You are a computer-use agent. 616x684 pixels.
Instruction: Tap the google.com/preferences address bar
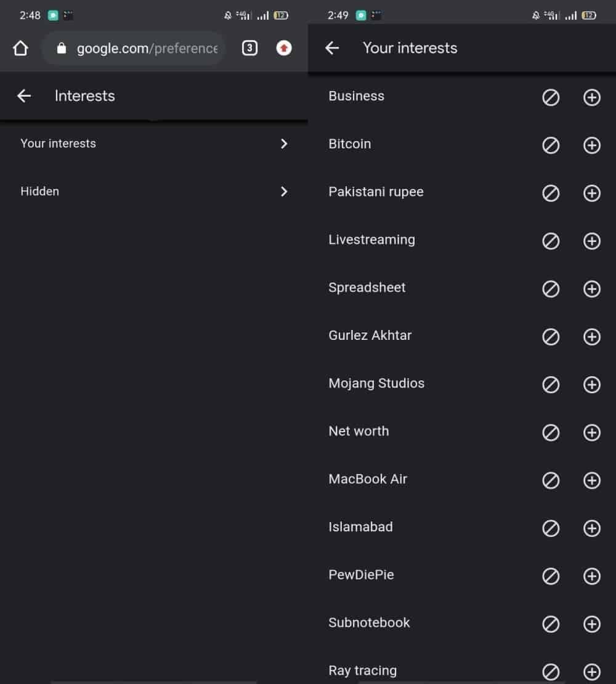[x=134, y=48]
